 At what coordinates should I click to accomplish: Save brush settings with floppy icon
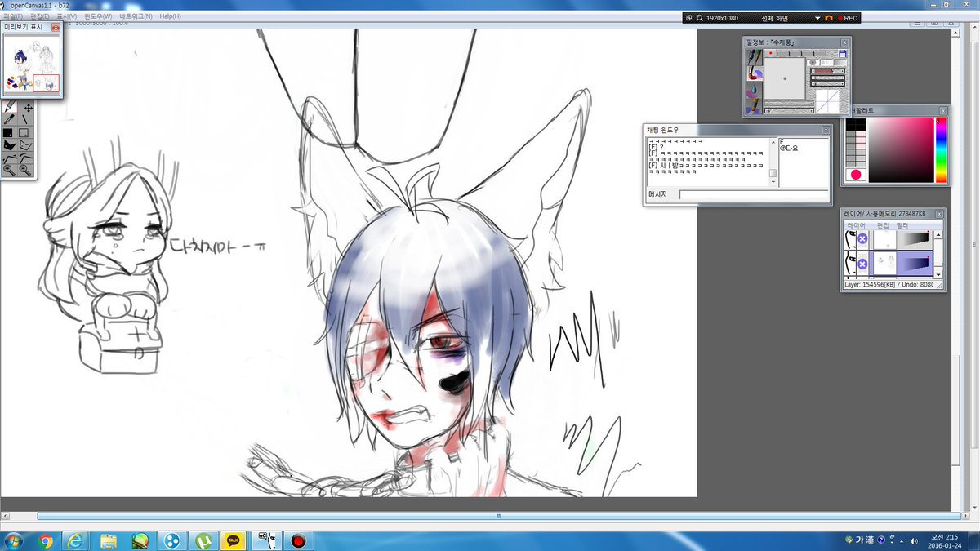[843, 54]
